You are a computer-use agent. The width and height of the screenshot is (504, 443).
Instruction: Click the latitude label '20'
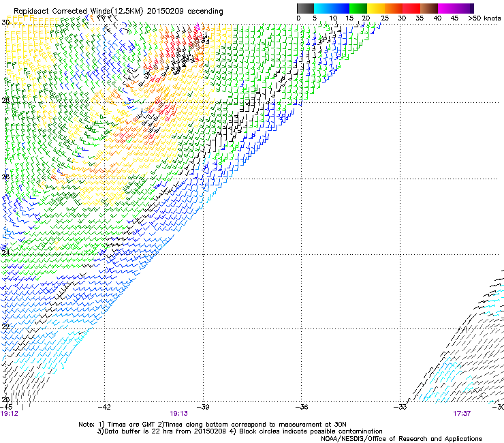[5, 400]
